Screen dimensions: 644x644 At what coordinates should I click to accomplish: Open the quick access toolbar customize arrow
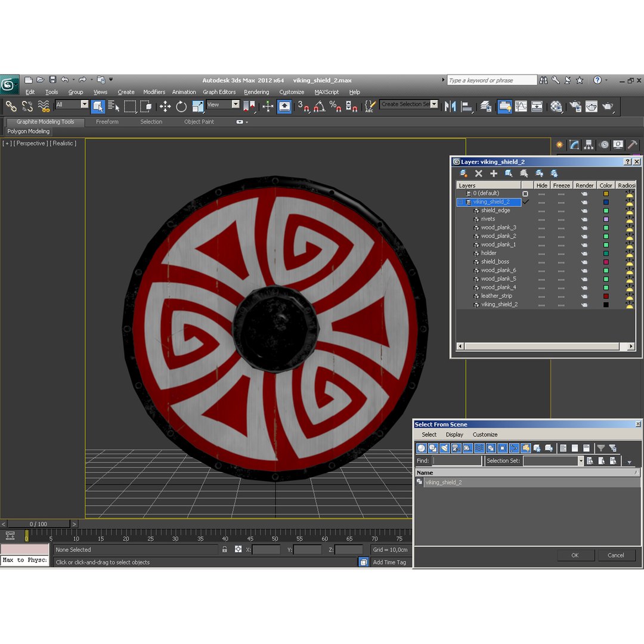pos(111,80)
